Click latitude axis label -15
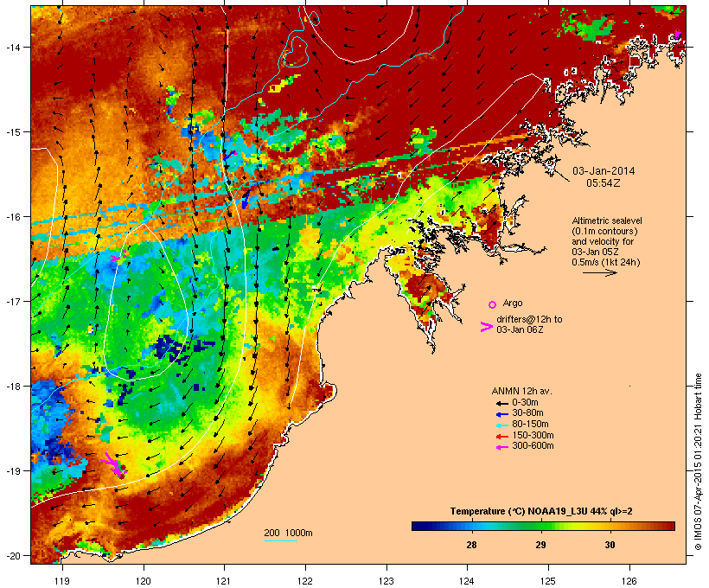The image size is (709, 588). (13, 132)
